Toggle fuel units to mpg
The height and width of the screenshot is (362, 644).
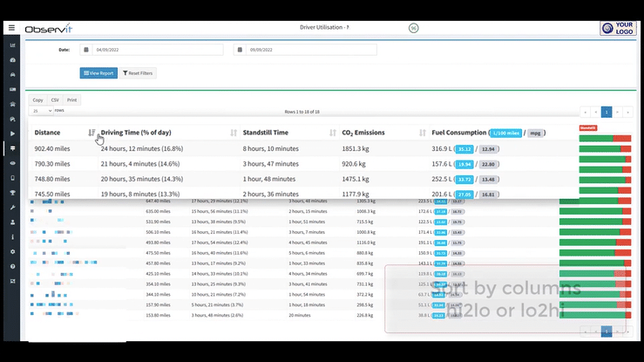[535, 133]
